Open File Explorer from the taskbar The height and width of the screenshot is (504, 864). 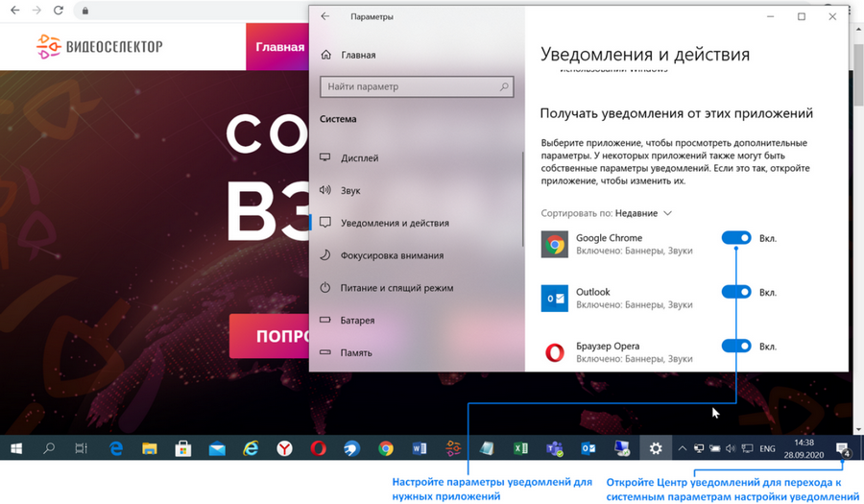pyautogui.click(x=150, y=448)
